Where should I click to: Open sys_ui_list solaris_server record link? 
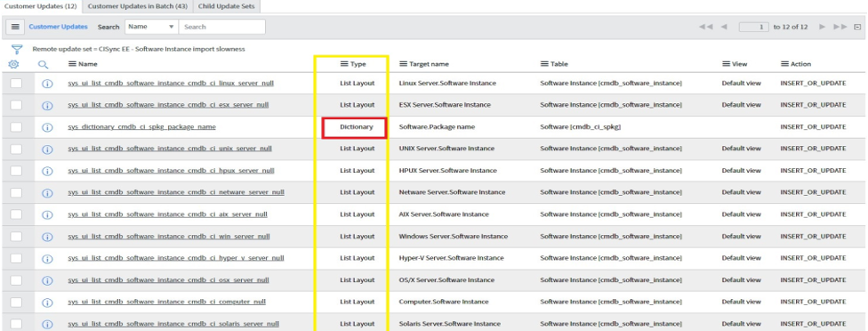tap(173, 324)
